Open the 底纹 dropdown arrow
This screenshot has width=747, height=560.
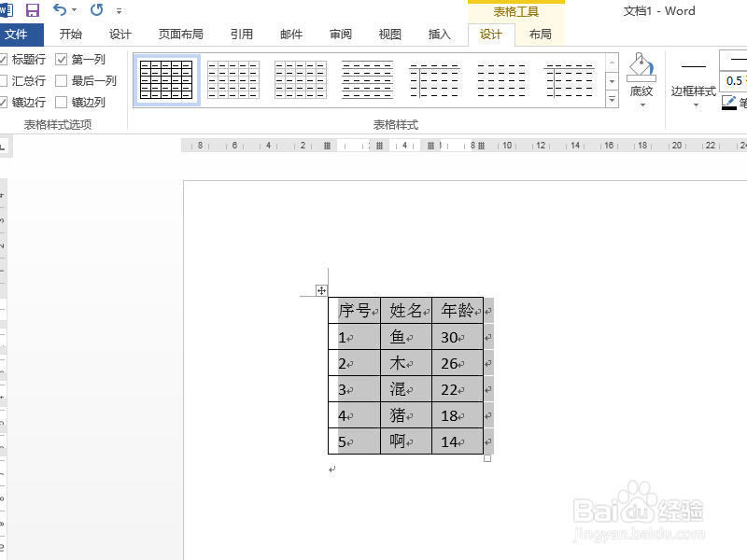(x=642, y=105)
